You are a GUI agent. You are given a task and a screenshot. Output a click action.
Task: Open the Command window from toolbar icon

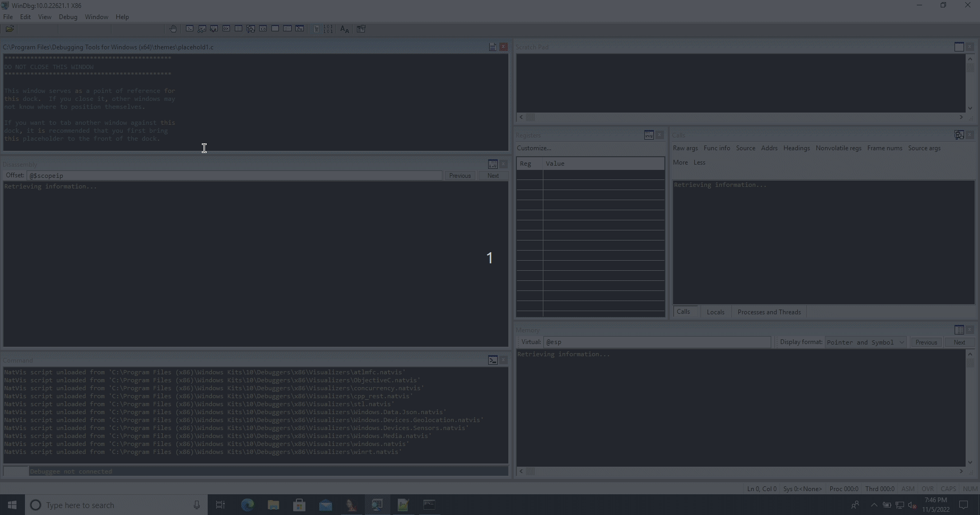coord(190,29)
